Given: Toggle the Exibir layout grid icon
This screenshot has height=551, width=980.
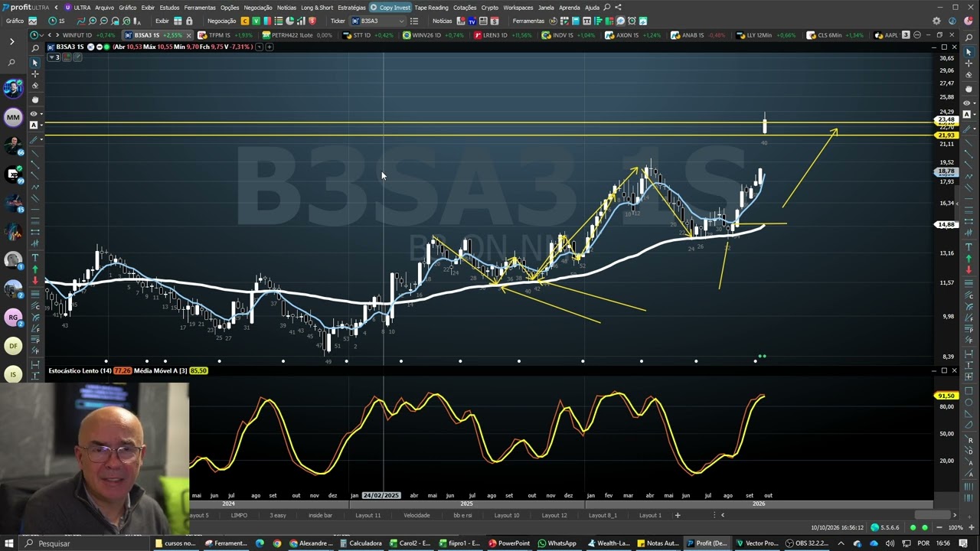Looking at the screenshot, I should tap(178, 21).
